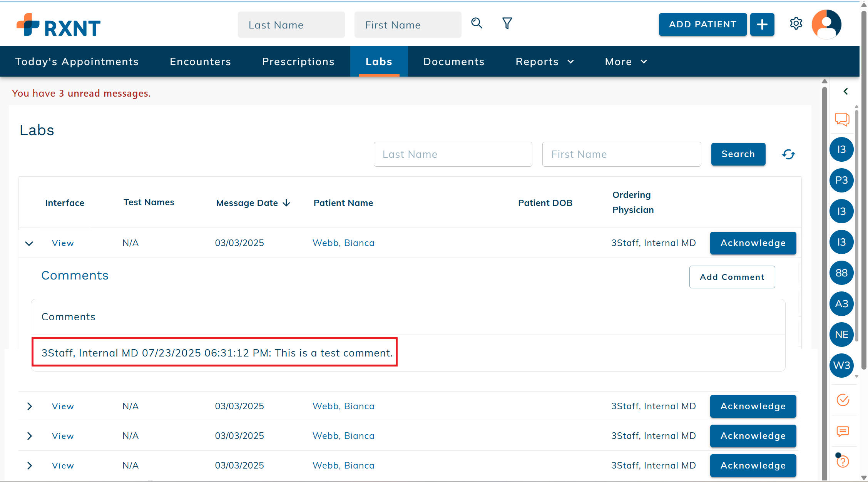Refresh the labs list with the refresh icon
868x482 pixels.
[x=788, y=154]
